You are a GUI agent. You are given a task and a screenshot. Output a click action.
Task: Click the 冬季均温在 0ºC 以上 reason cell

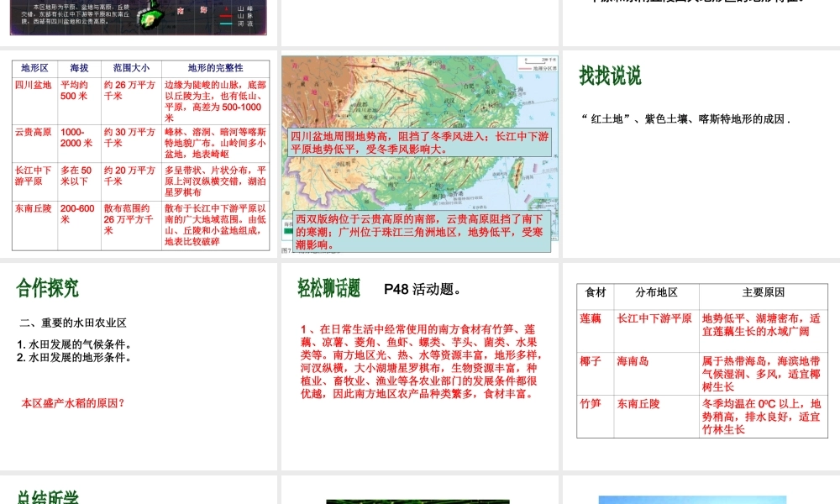click(x=764, y=416)
